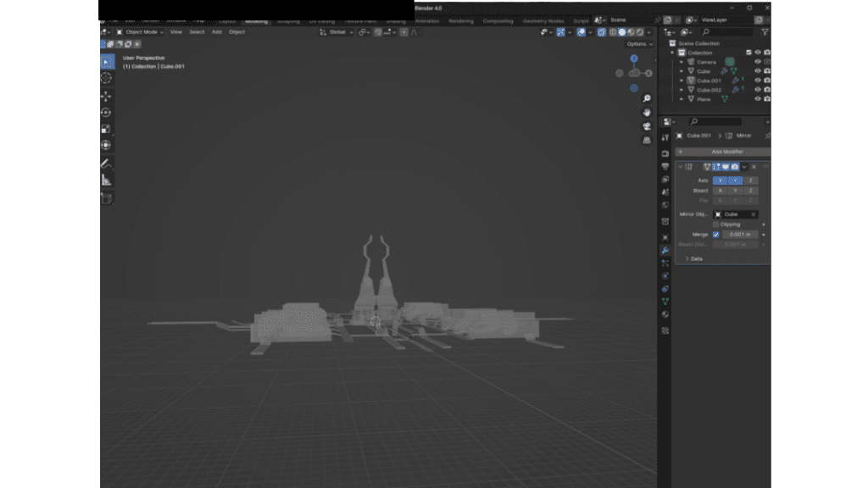Click the Merge distance 0.001 m field
Image resolution: width=868 pixels, height=488 pixels.
coord(741,235)
